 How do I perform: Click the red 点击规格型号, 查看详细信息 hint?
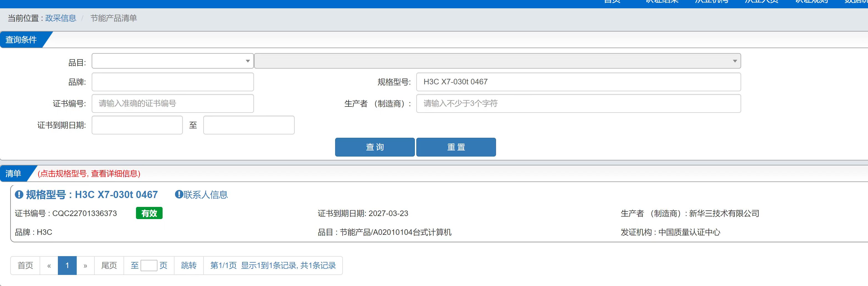[x=89, y=174]
